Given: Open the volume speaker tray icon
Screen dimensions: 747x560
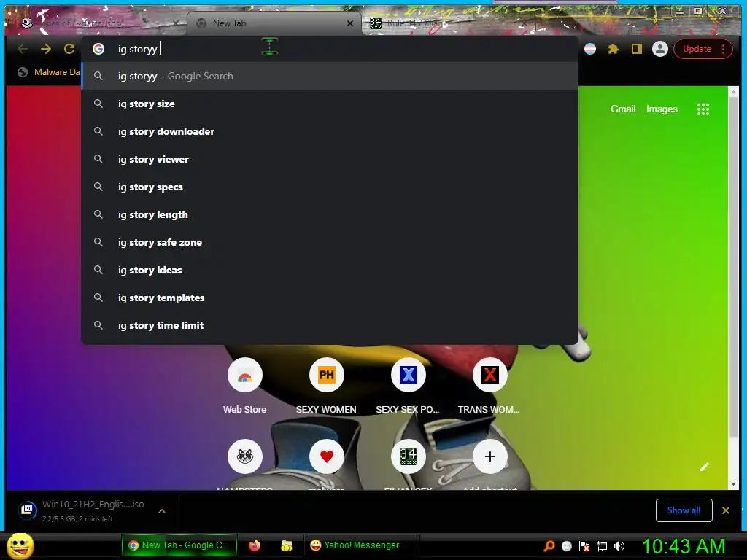Looking at the screenshot, I should point(619,546).
